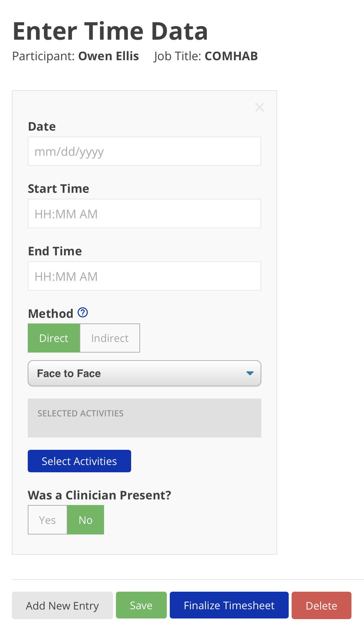Choose Yes for clinician present
The height and width of the screenshot is (637, 364).
click(47, 520)
